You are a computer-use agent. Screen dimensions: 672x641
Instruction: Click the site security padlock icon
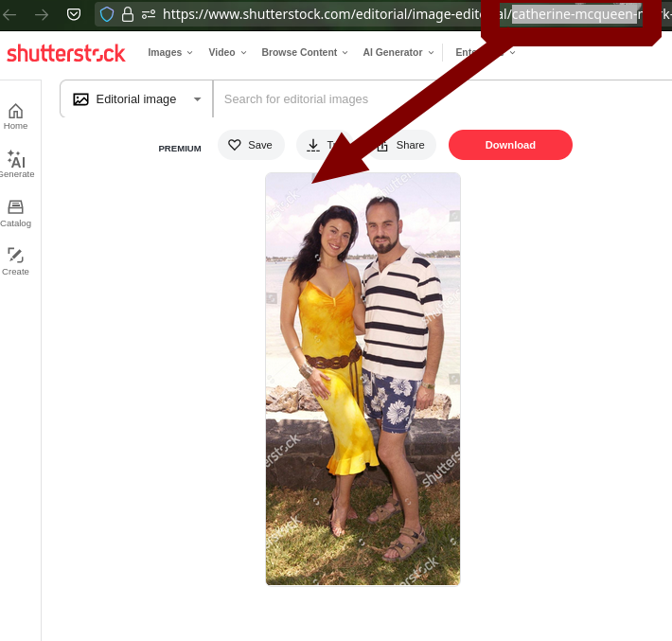127,14
